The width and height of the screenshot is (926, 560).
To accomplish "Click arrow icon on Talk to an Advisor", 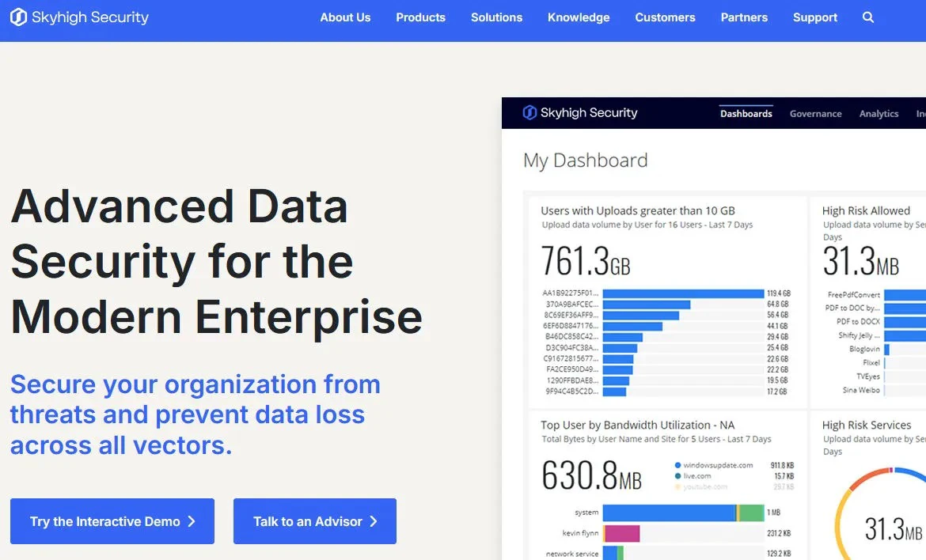I will (x=374, y=521).
